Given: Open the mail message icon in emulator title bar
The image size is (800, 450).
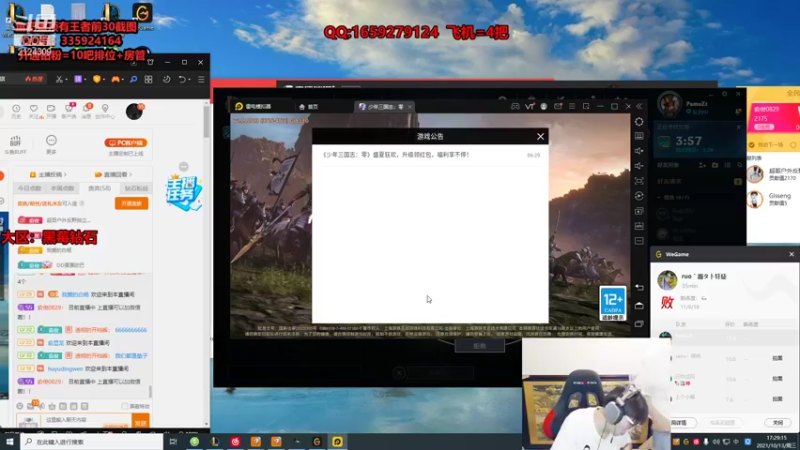Looking at the screenshot, I should click(x=558, y=106).
